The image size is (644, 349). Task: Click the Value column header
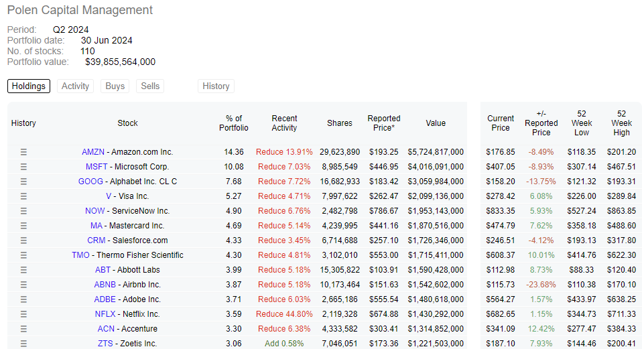tap(436, 123)
